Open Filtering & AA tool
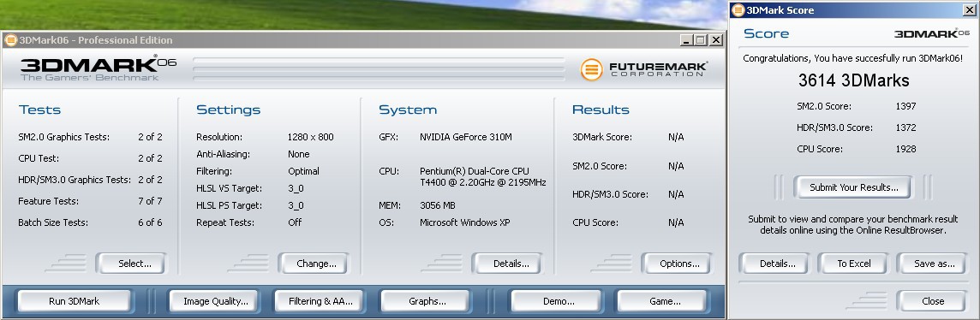This screenshot has height=320, width=980. point(320,301)
